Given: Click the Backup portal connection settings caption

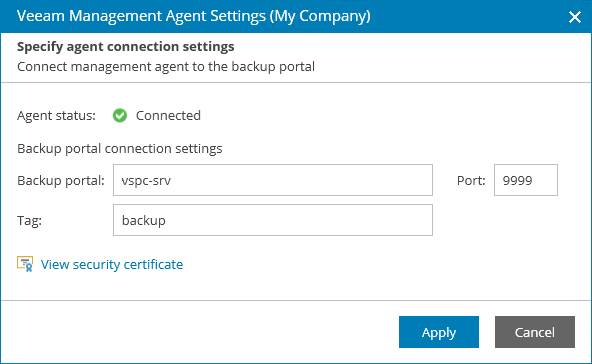Looking at the screenshot, I should click(x=120, y=148).
